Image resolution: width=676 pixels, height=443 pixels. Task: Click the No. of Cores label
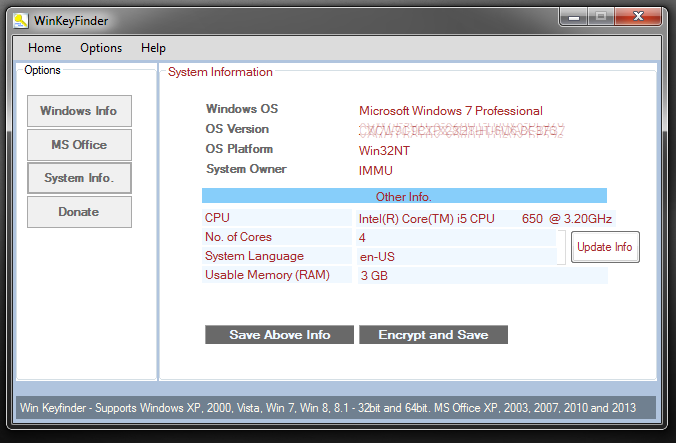tap(277, 237)
